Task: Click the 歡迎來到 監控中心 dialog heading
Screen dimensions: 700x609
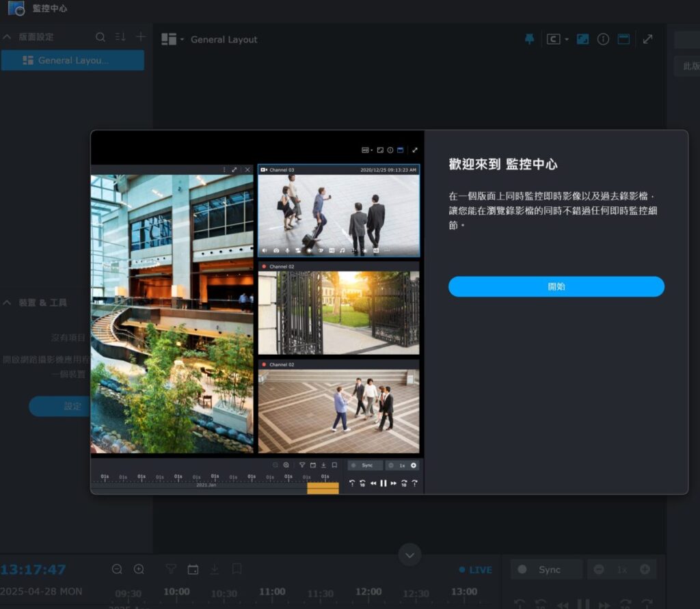Action: point(503,164)
